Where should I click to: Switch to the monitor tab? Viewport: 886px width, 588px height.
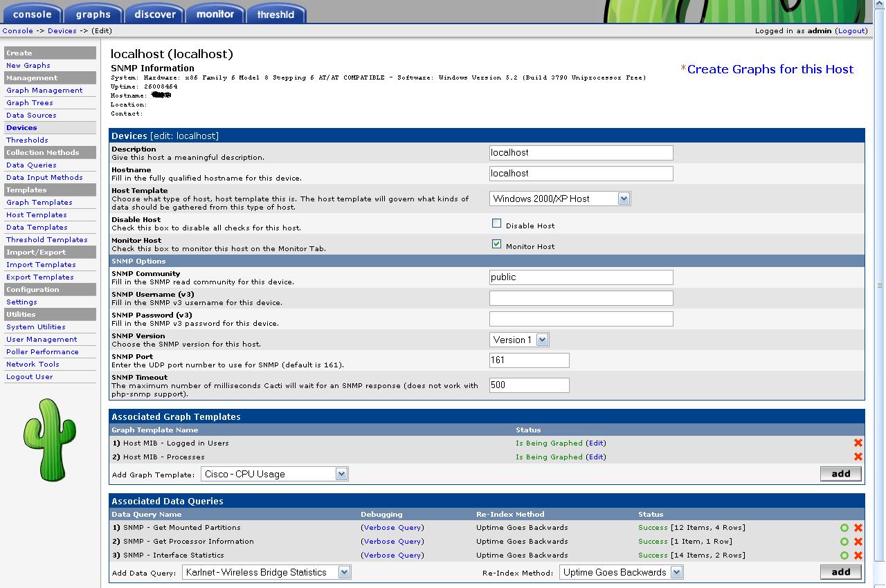215,15
